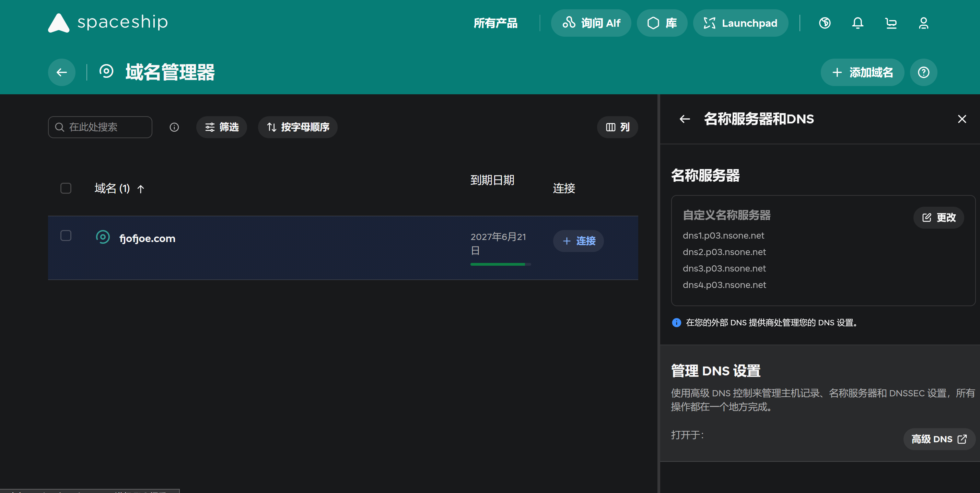Viewport: 980px width, 493px height.
Task: Select dns1.p03.nsone.net text
Action: [723, 236]
